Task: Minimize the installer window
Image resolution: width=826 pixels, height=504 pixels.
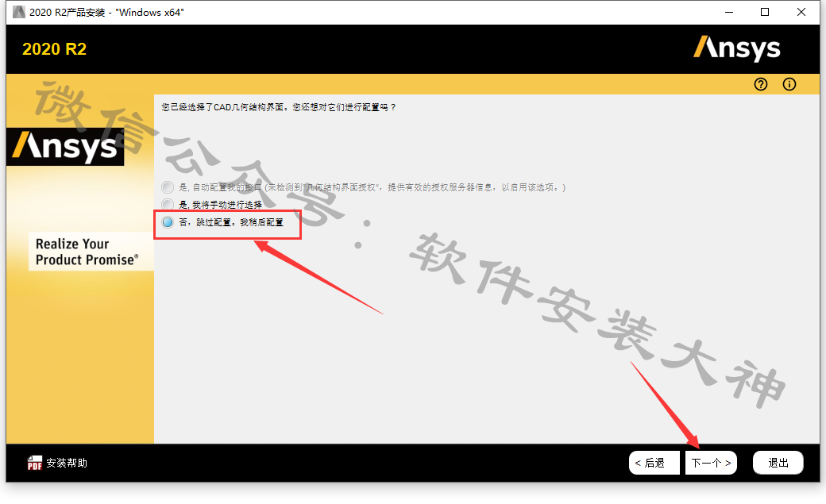Action: point(729,12)
